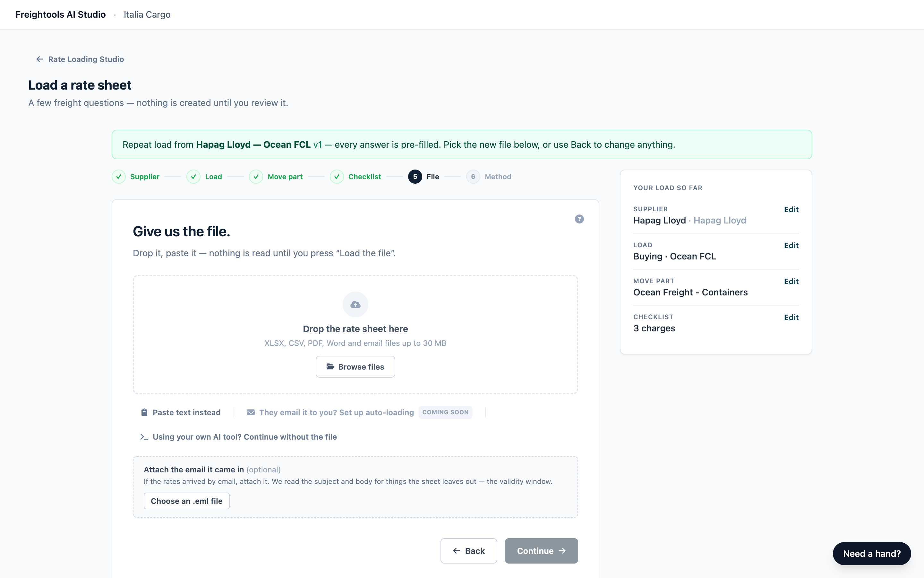Click the terminal prompt icon for AI tool
Screen dimensions: 924x578
[144, 437]
